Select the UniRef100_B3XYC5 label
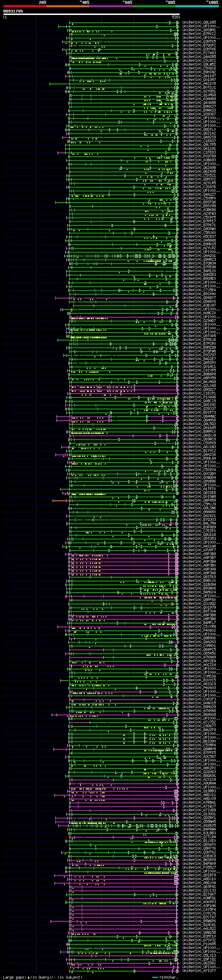The image size is (222, 980). click(199, 680)
